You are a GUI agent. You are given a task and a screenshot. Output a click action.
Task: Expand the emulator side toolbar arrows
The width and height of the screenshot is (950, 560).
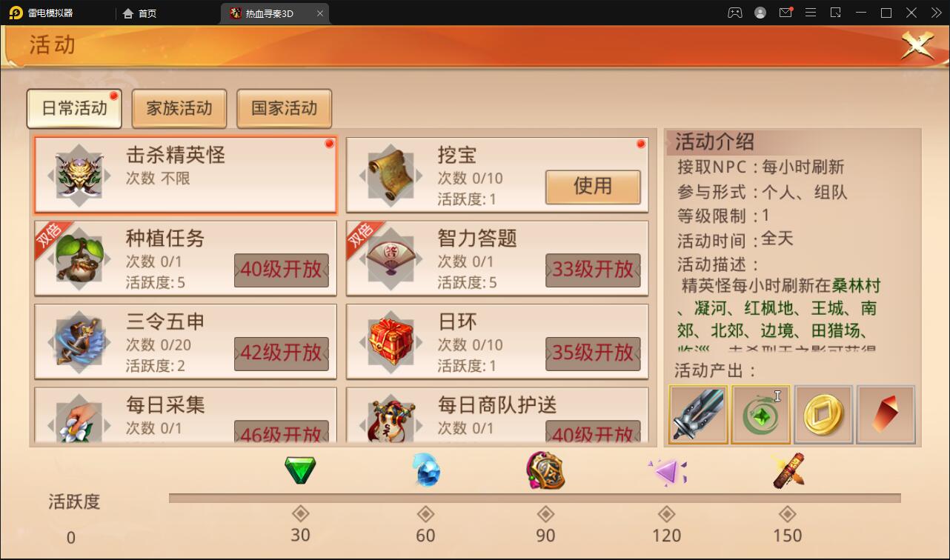click(935, 13)
